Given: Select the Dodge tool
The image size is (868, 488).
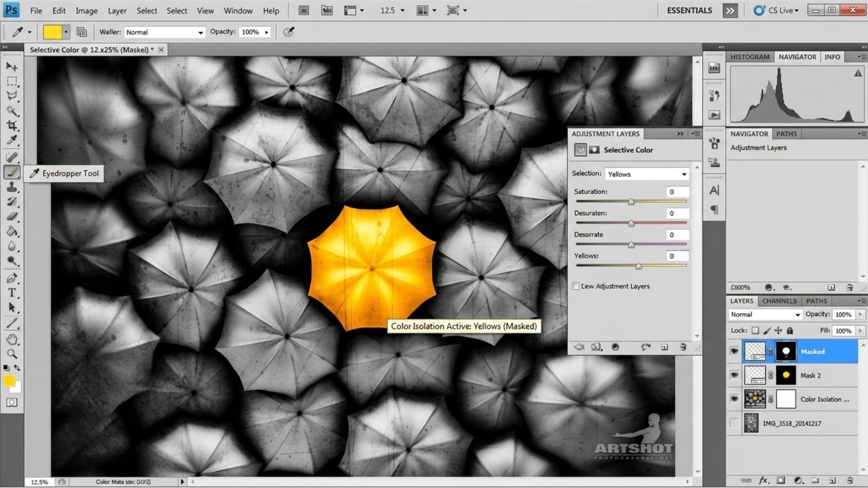Looking at the screenshot, I should point(12,261).
